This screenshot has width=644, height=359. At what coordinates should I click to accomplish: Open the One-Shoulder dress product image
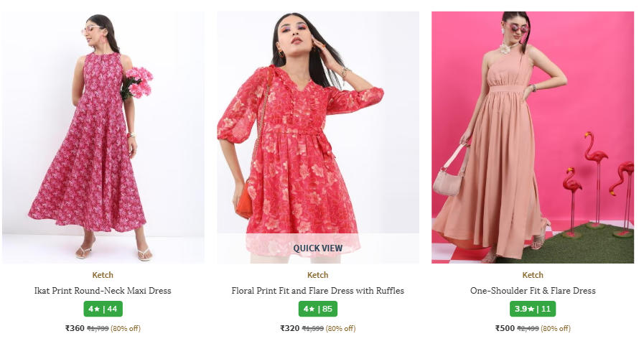[x=532, y=136]
